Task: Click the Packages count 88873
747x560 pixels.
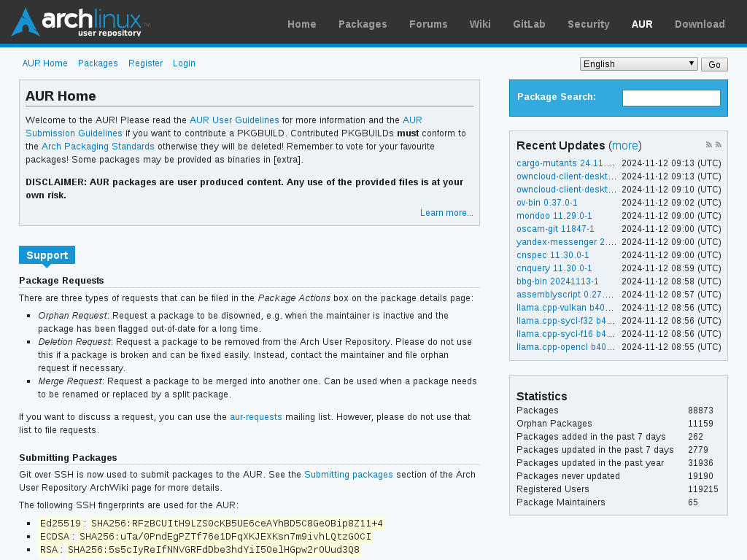Action: coord(700,411)
